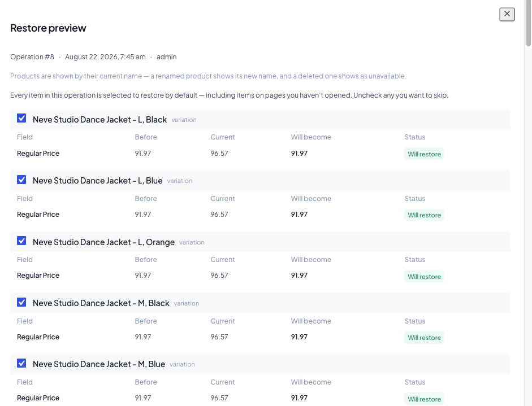This screenshot has width=532, height=406.
Task: Click Will restore badge for L, Orange
Action: pyautogui.click(x=424, y=277)
